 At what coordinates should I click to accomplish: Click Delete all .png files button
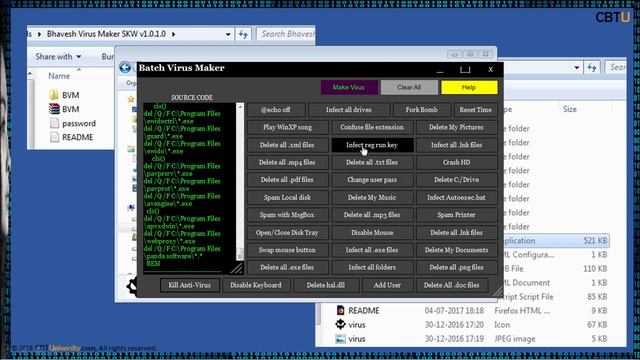(x=456, y=268)
